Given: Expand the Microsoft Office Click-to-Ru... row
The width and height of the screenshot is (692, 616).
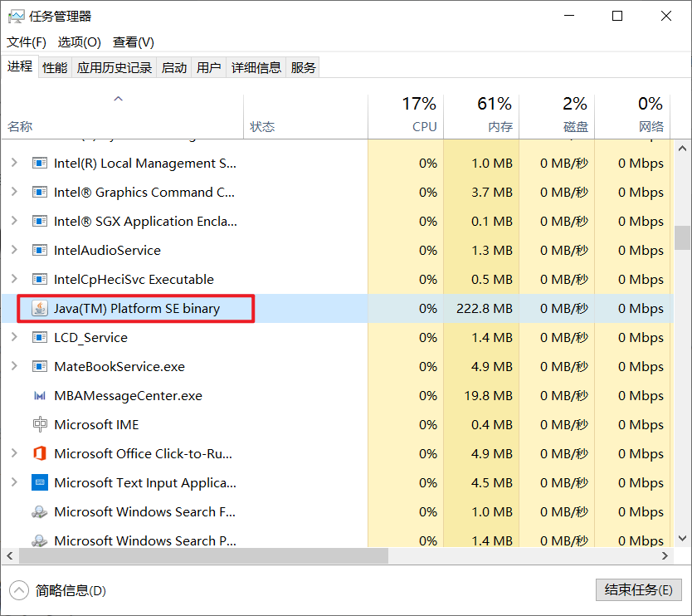Looking at the screenshot, I should coord(14,453).
